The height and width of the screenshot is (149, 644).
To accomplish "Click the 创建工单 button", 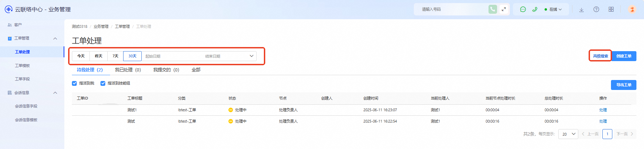I will tap(624, 56).
